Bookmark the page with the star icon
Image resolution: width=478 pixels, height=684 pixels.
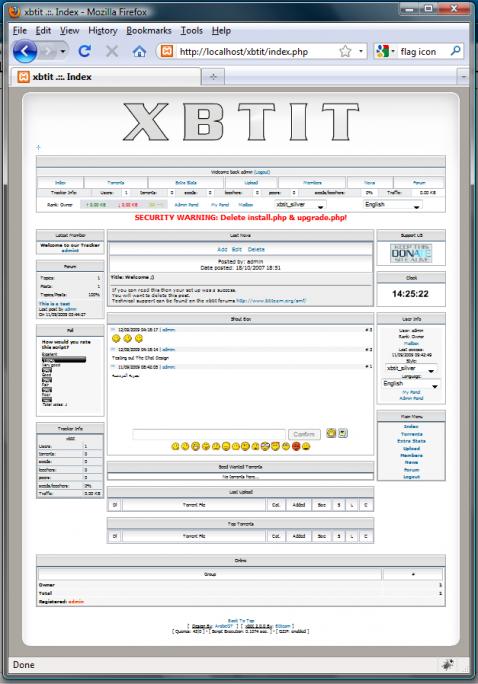(x=345, y=51)
